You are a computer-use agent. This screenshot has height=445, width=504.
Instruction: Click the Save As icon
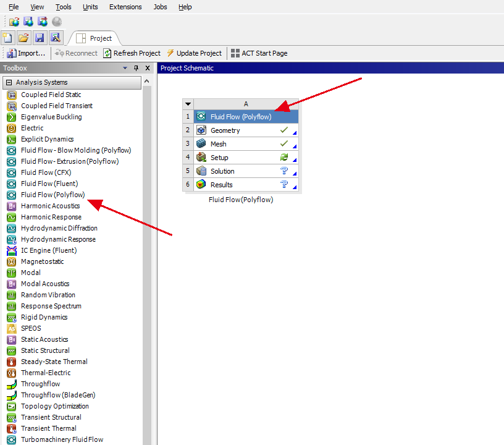coord(56,38)
